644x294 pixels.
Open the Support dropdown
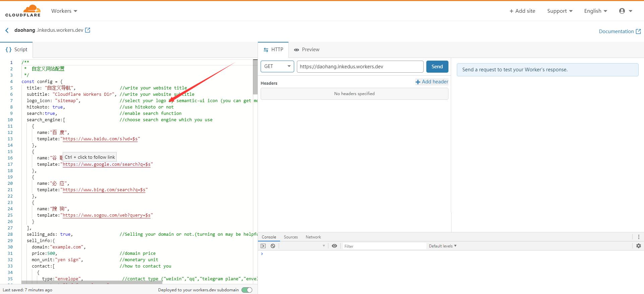[560, 11]
